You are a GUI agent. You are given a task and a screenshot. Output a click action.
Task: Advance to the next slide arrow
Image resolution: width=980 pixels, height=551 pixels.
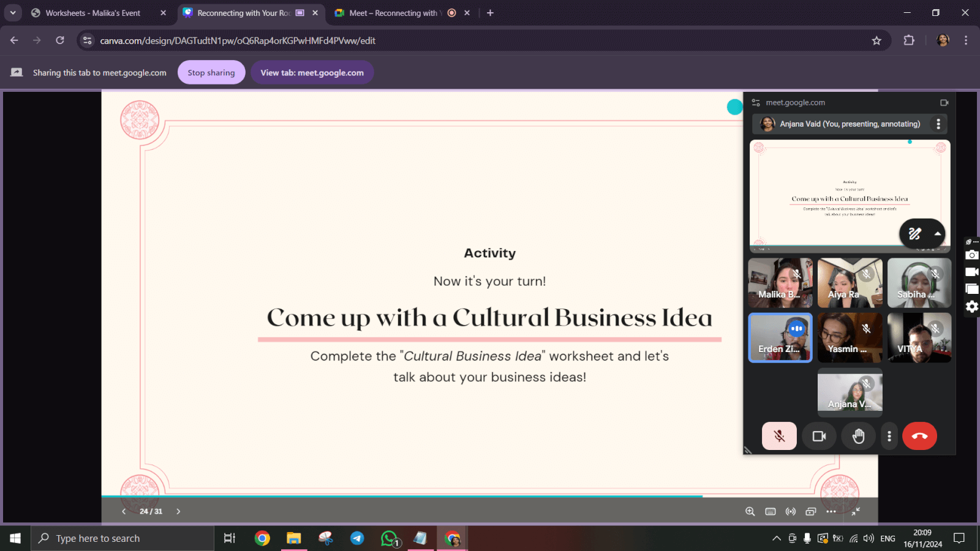(178, 511)
